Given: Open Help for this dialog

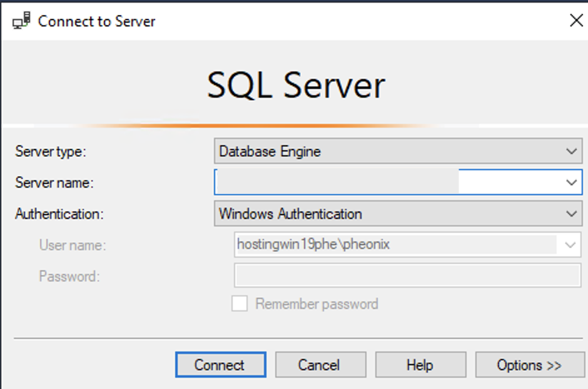Looking at the screenshot, I should tap(420, 365).
